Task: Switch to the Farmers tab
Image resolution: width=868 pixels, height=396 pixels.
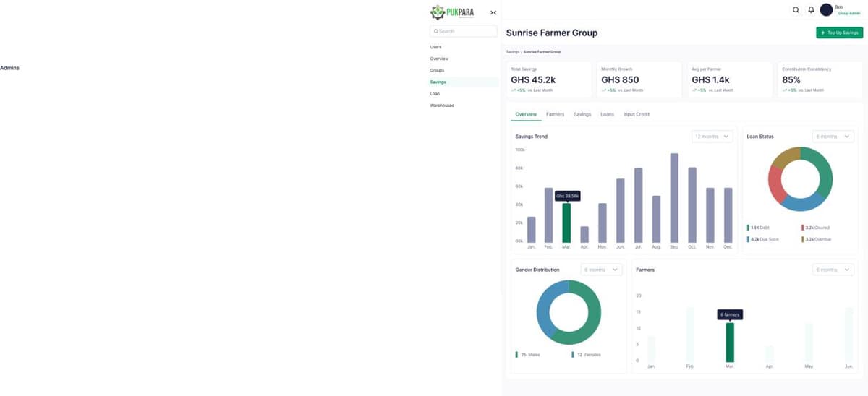Action: (555, 114)
